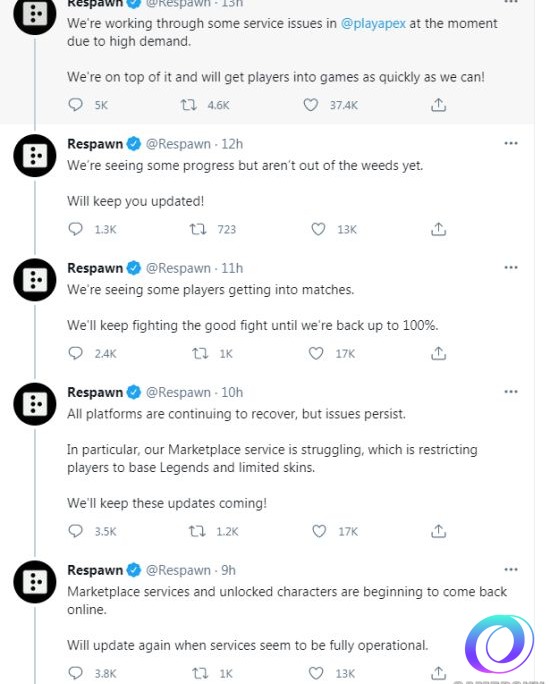The image size is (550, 684).
Task: Share the 13h service issues tweet
Action: click(x=438, y=105)
